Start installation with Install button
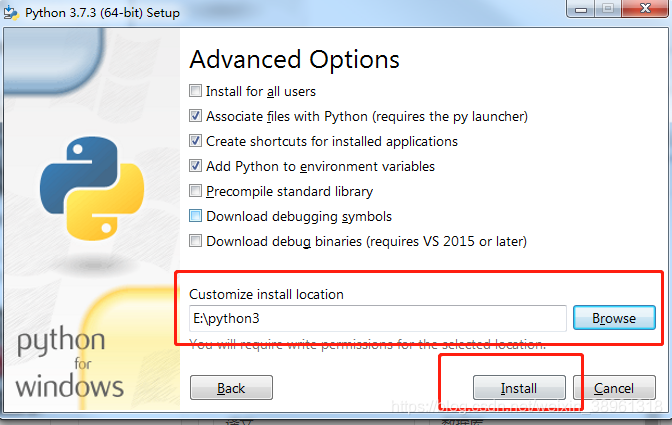Image resolution: width=672 pixels, height=425 pixels. pos(519,388)
